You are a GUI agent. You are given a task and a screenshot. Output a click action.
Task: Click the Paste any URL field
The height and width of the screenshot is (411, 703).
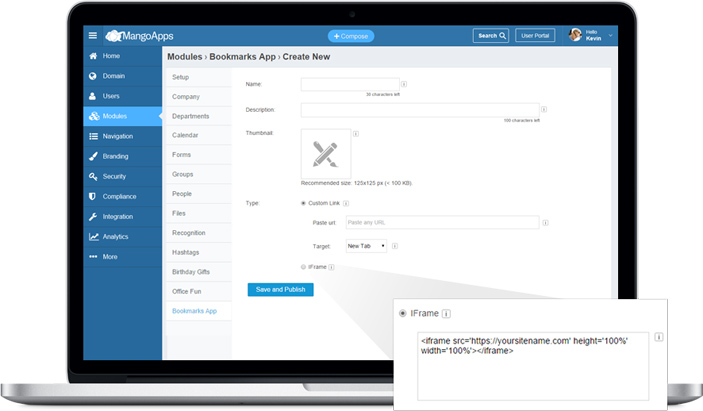443,222
